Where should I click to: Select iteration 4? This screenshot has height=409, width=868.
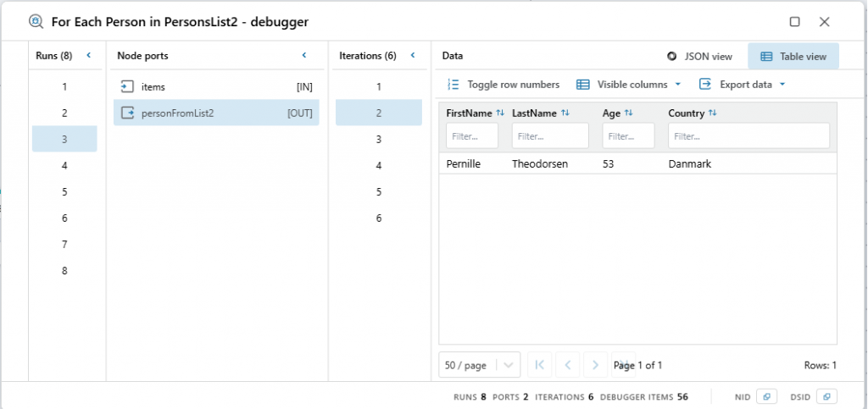379,165
